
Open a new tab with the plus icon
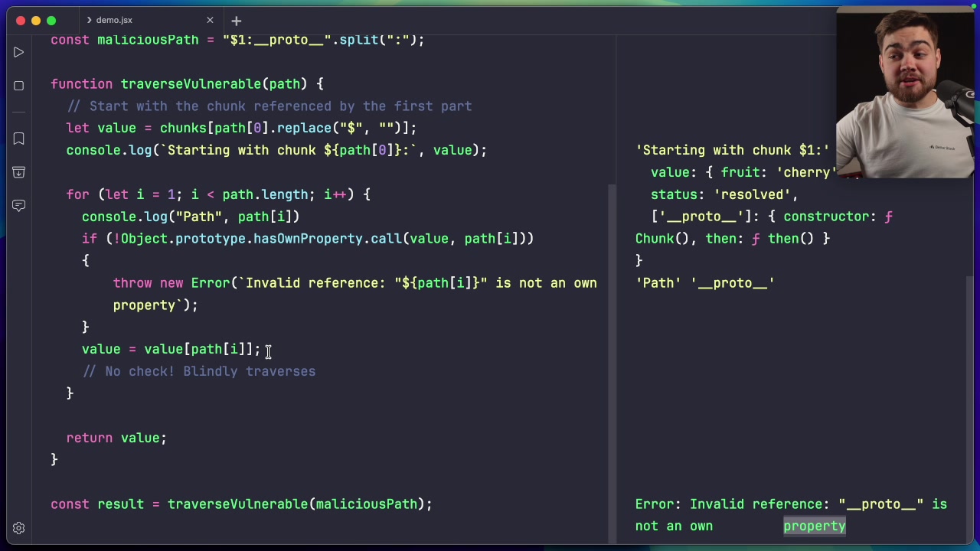click(x=236, y=21)
